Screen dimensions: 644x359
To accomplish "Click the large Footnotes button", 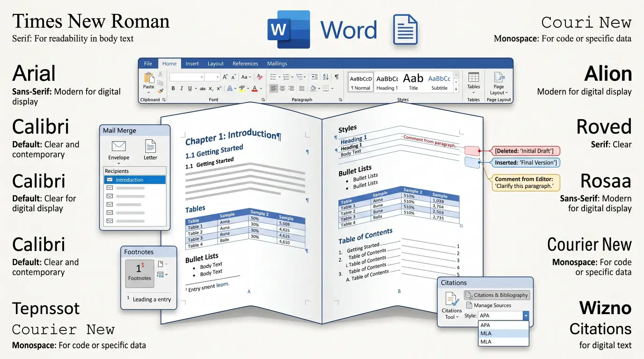I will click(139, 273).
